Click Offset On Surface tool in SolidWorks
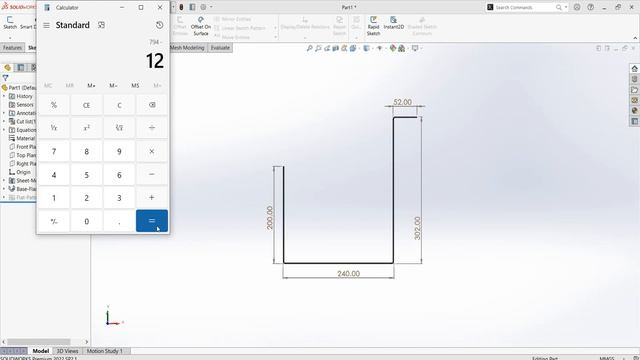The width and height of the screenshot is (640, 360). (201, 26)
